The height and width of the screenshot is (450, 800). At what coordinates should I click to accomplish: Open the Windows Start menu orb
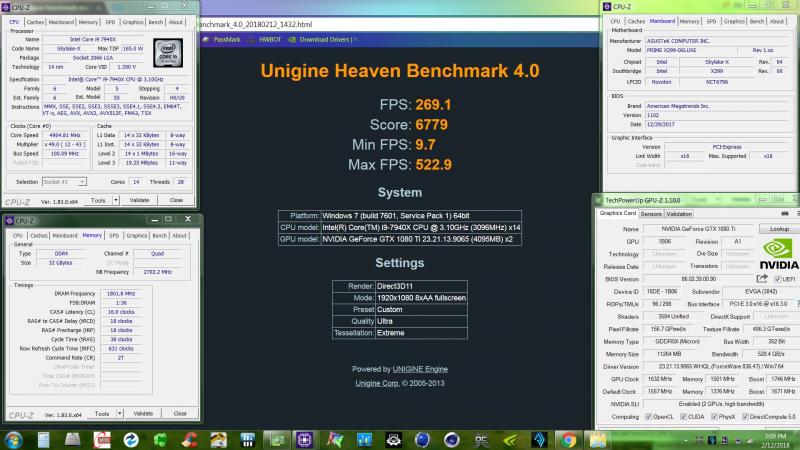click(14, 439)
